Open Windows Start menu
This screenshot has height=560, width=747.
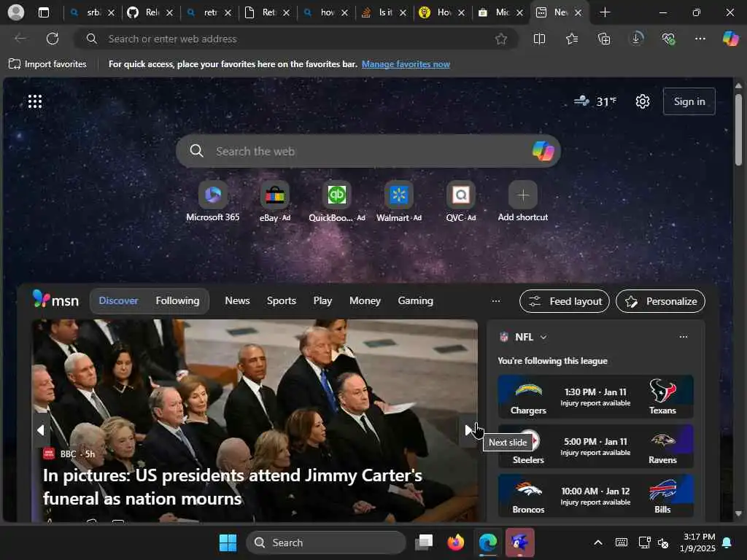point(228,542)
